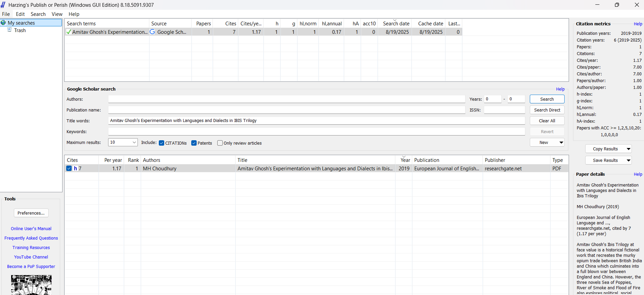Click the New button
Screen dimensions: 644x295
pyautogui.click(x=544, y=142)
